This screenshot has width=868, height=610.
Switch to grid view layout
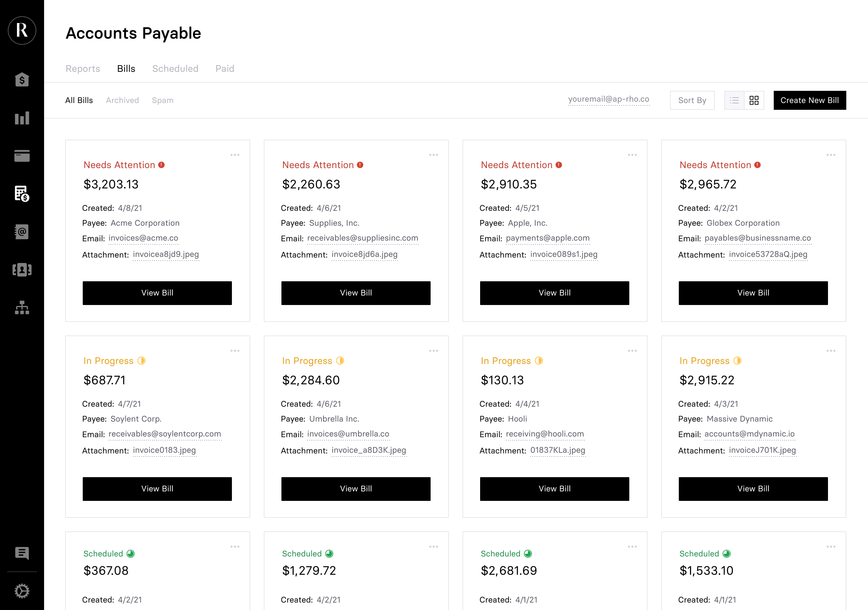(754, 100)
